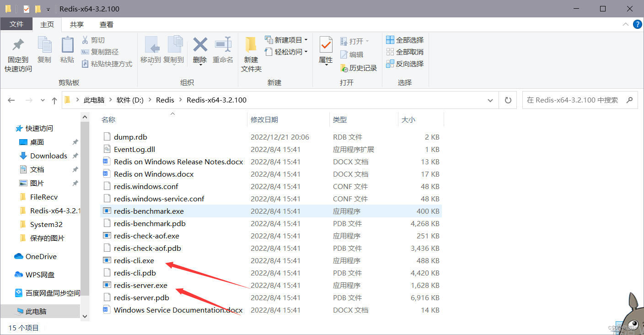644x335 pixels.
Task: Open the New item dropdown
Action: [x=286, y=40]
